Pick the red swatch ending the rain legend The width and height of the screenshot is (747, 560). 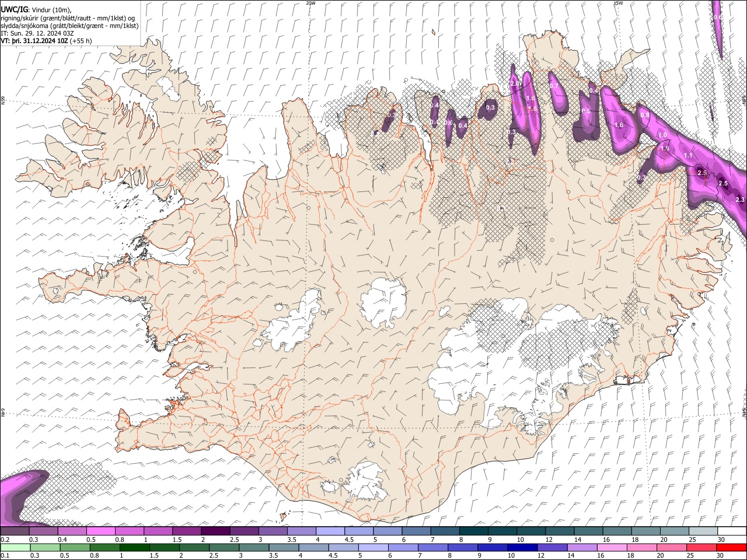click(731, 548)
